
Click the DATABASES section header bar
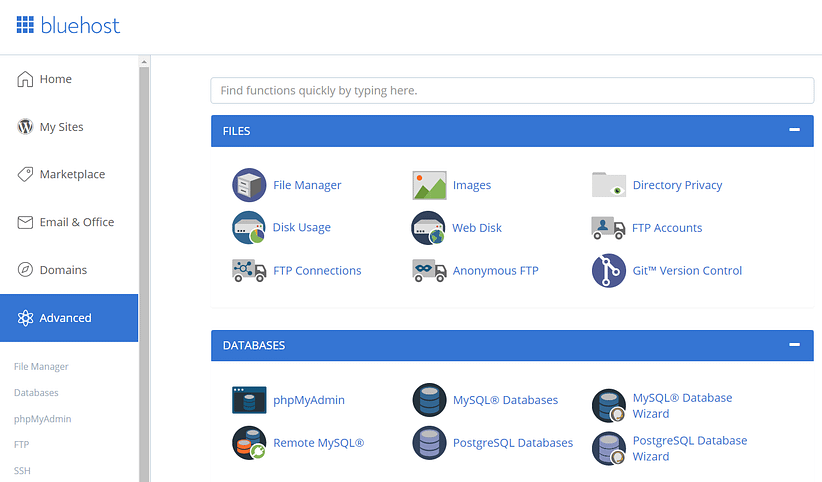click(512, 345)
